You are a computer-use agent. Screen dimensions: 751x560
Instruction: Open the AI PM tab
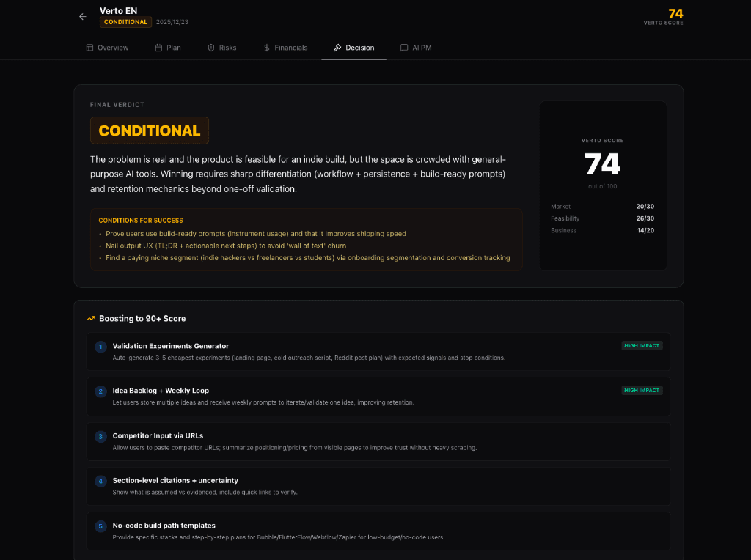416,48
